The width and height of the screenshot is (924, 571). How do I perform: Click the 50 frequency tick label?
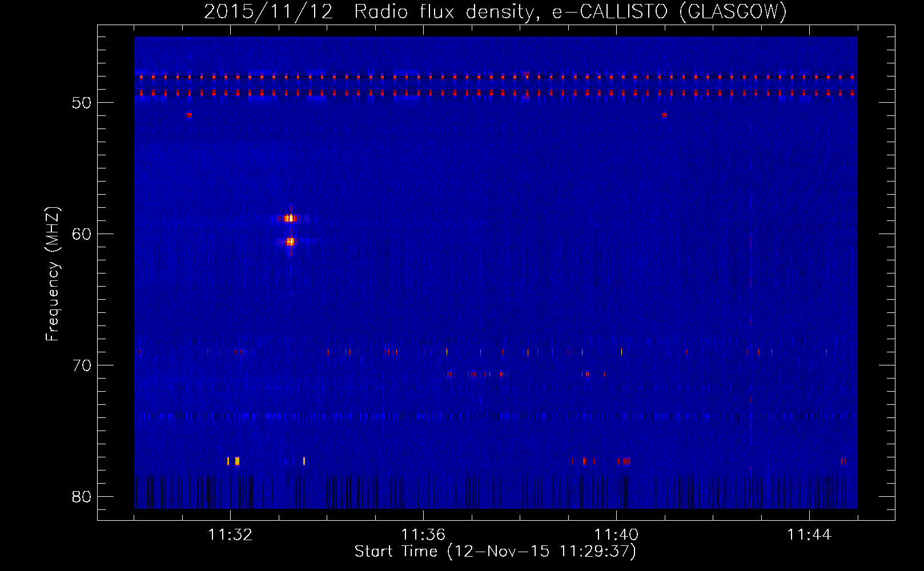(x=82, y=103)
